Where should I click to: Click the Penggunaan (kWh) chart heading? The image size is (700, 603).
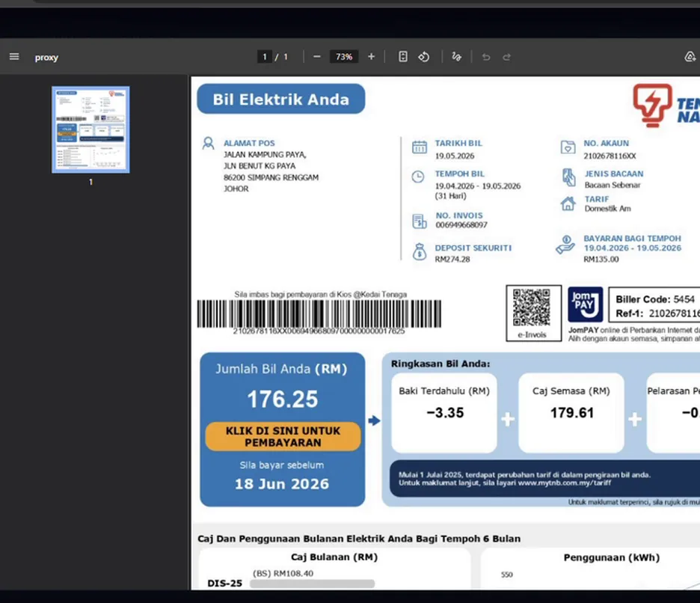[x=612, y=557]
